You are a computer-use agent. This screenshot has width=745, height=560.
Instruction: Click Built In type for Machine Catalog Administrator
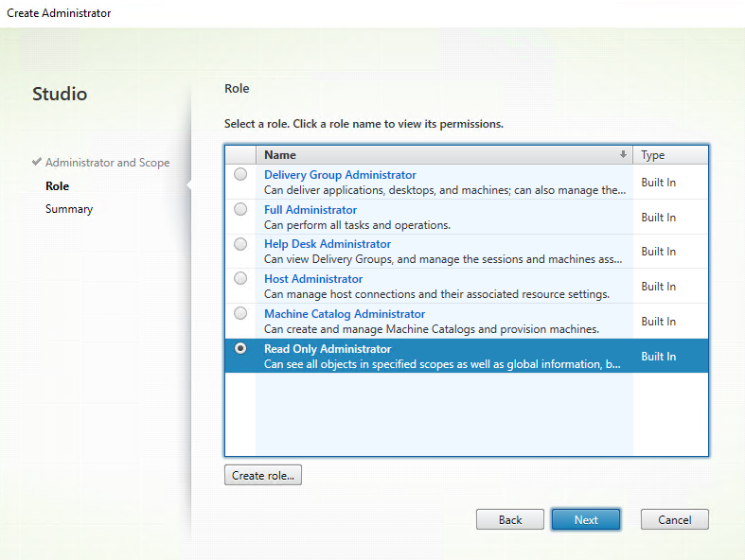(x=658, y=322)
